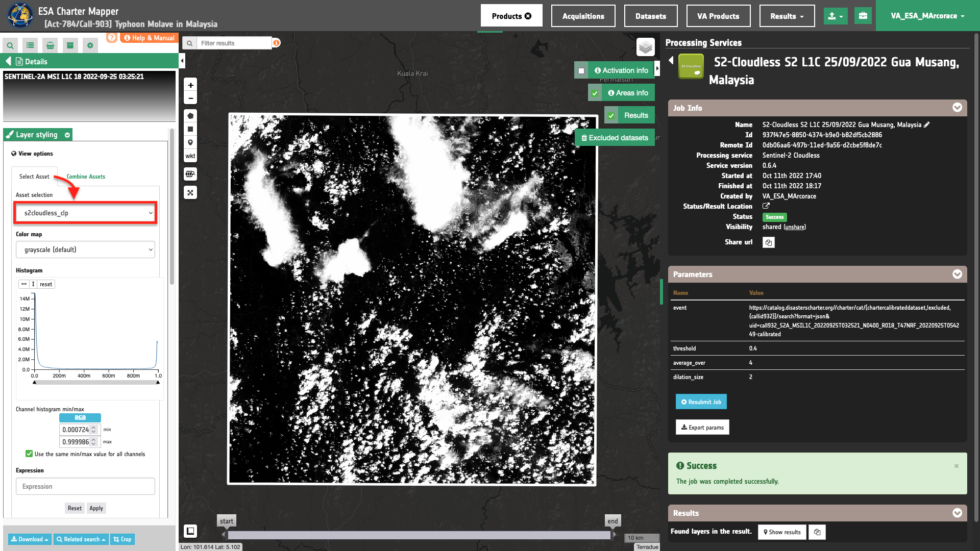Image resolution: width=980 pixels, height=551 pixels.
Task: Open the Status/Result Location external link
Action: click(x=766, y=206)
